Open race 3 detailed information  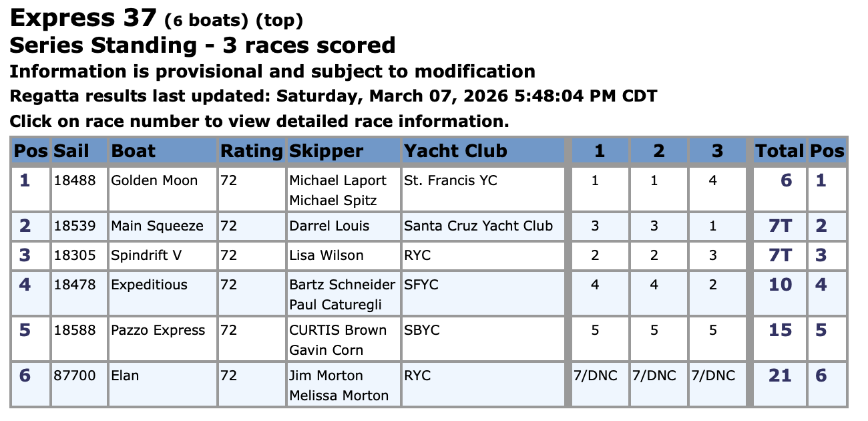click(717, 151)
